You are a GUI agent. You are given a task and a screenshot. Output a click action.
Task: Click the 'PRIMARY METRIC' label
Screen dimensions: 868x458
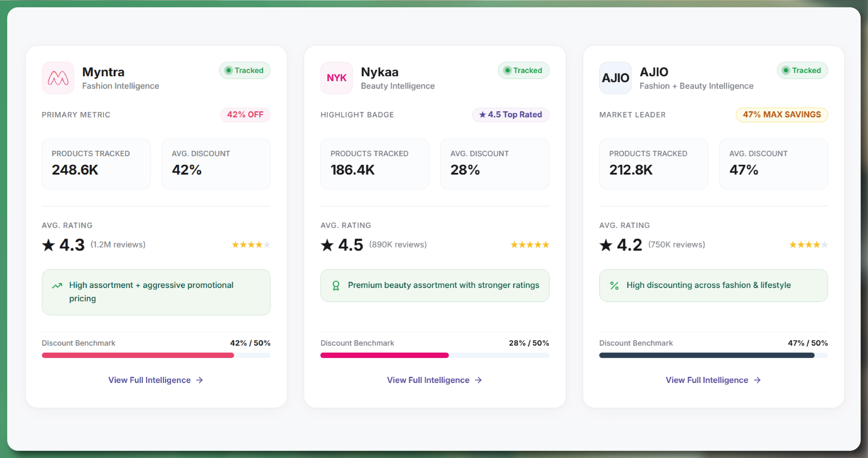[x=76, y=115]
